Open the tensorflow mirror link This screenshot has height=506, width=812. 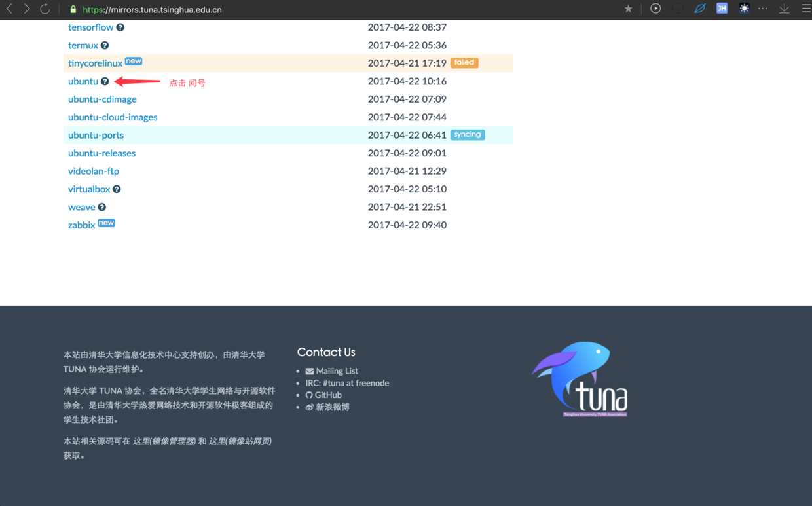tap(90, 27)
